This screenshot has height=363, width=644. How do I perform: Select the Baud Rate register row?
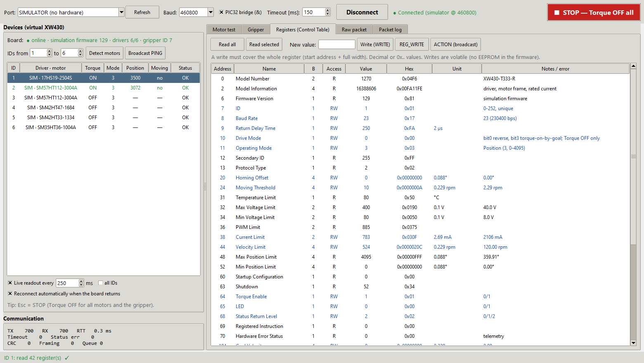pyautogui.click(x=420, y=118)
